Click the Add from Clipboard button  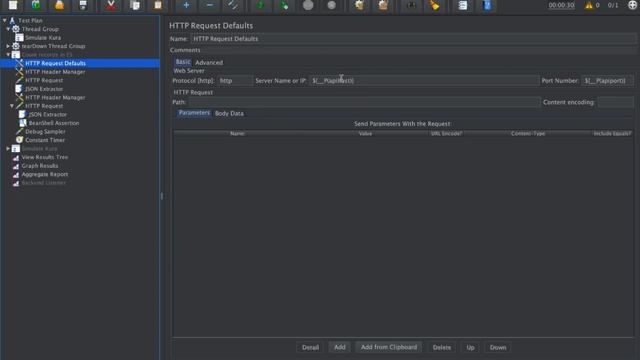point(389,347)
